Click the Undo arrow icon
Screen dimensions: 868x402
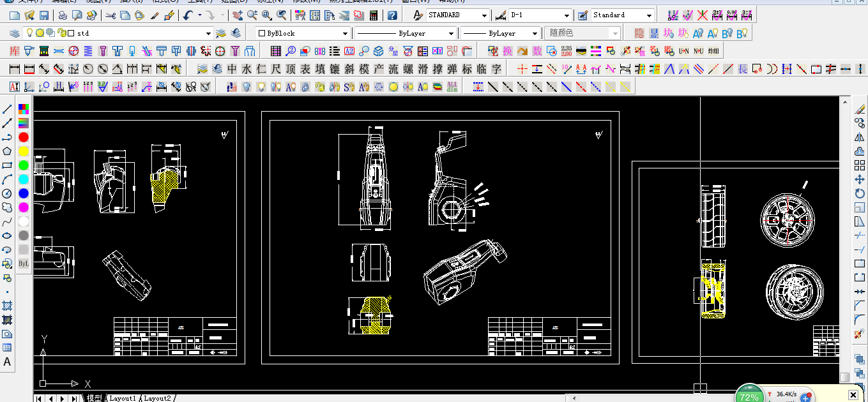point(188,15)
